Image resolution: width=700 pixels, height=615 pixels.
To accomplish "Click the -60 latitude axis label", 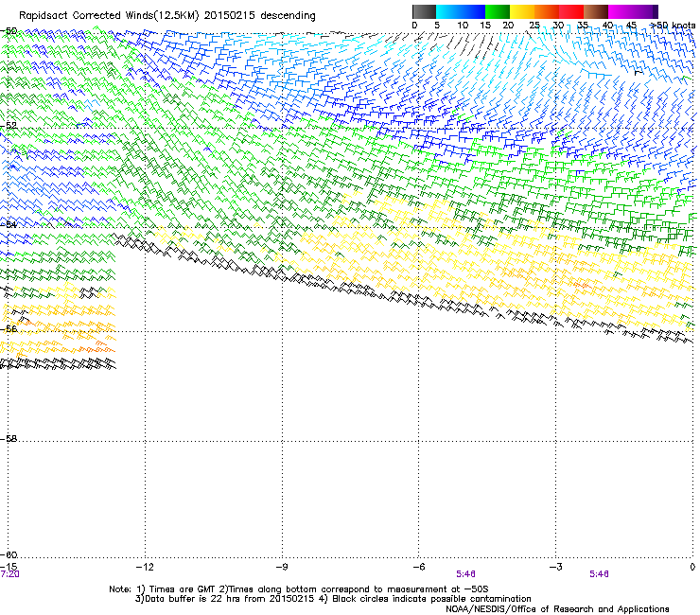I will 9,554.
